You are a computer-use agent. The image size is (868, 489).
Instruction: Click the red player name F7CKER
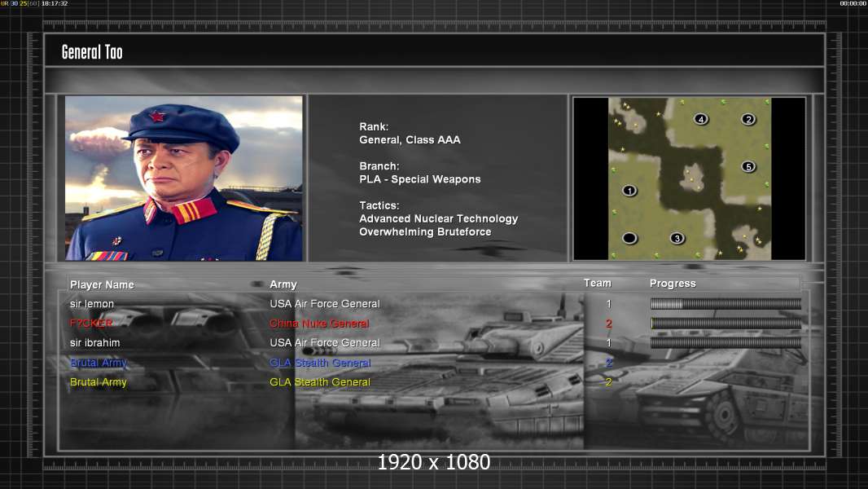tap(91, 323)
